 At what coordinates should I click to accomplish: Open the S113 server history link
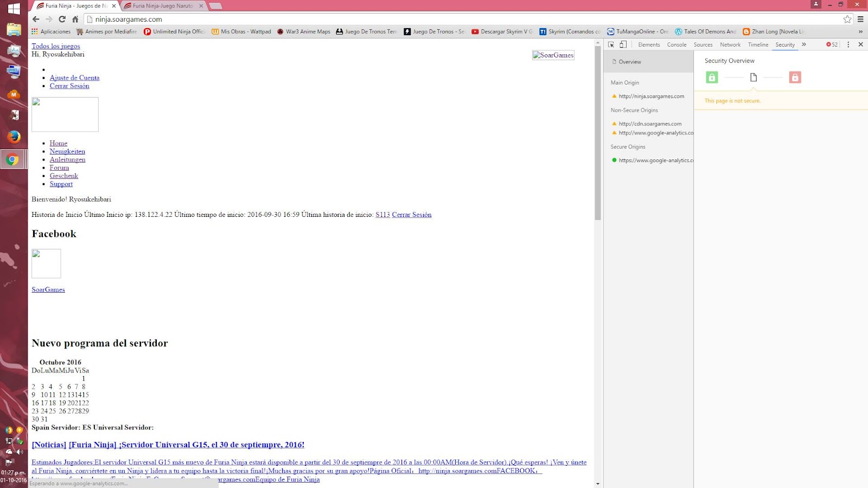coord(382,215)
